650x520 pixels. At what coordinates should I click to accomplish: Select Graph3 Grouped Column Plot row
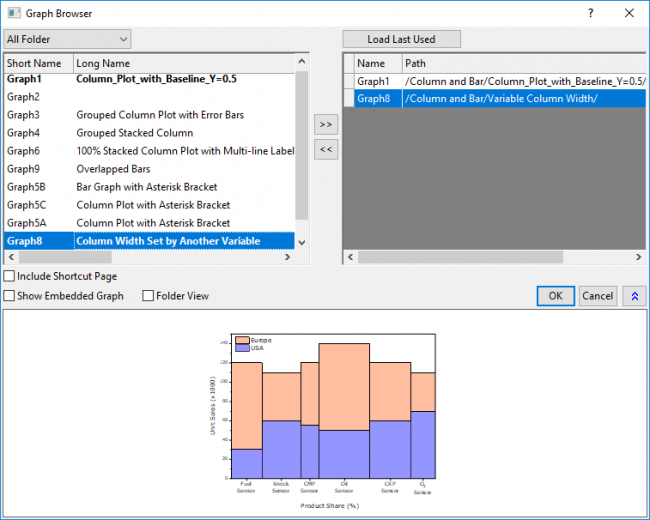tap(150, 115)
